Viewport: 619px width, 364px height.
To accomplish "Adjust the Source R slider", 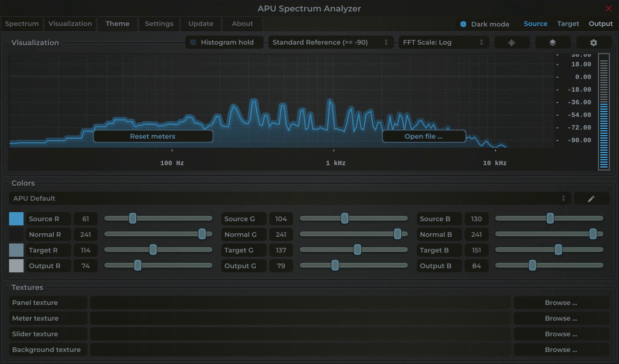I will coord(158,219).
